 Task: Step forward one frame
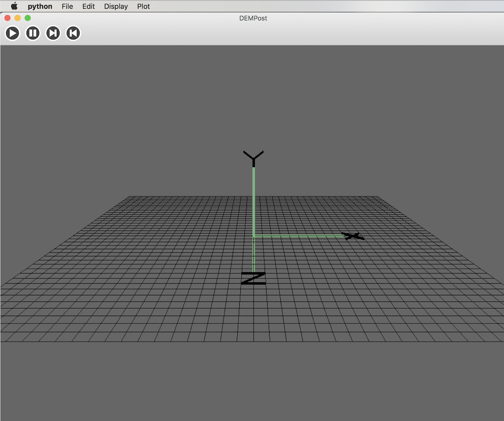[x=53, y=34]
